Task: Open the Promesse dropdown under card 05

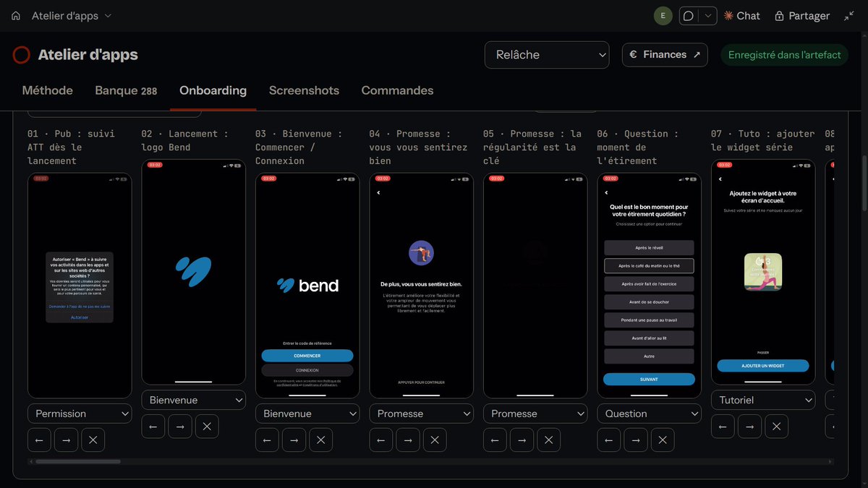Action: [535, 414]
